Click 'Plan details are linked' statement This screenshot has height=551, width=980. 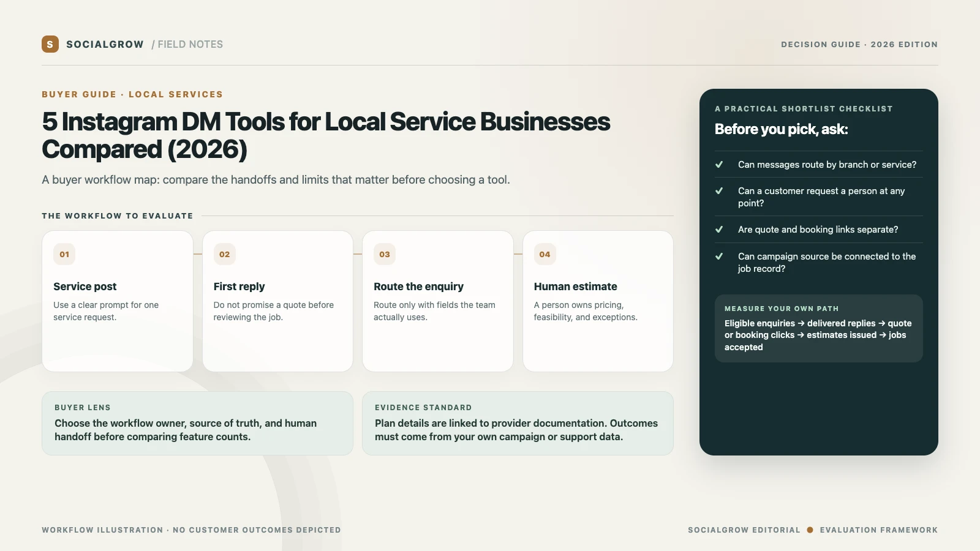pyautogui.click(x=516, y=430)
